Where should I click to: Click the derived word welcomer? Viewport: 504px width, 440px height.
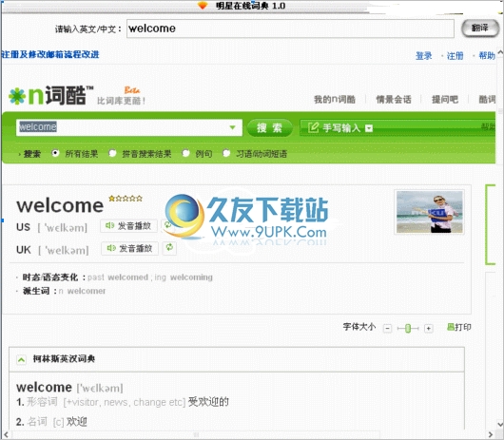[x=87, y=291]
